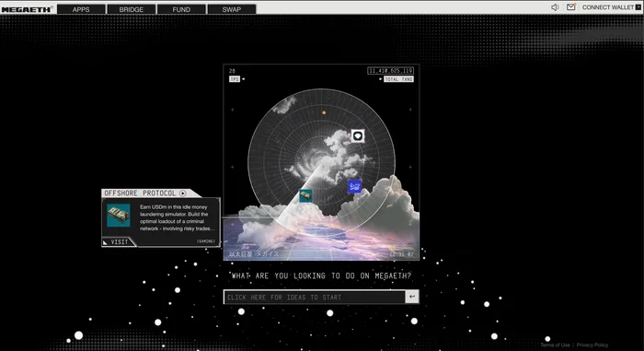This screenshot has width=644, height=351.
Task: Select the teal money stack icon on radar
Action: pos(305,195)
